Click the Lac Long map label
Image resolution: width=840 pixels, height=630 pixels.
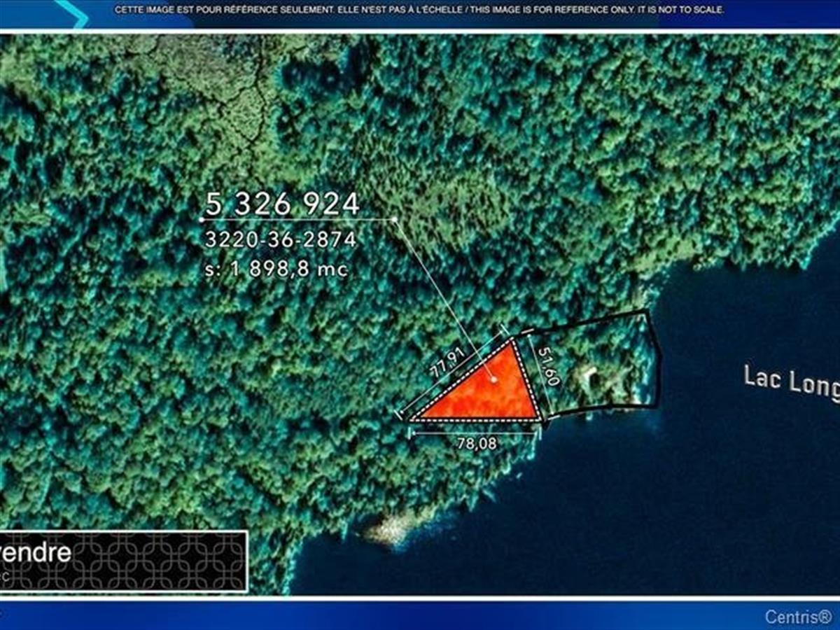point(791,382)
